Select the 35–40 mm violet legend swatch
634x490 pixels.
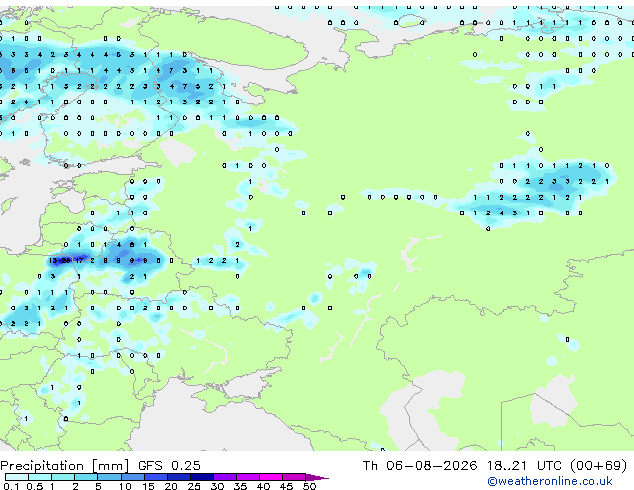pos(248,477)
